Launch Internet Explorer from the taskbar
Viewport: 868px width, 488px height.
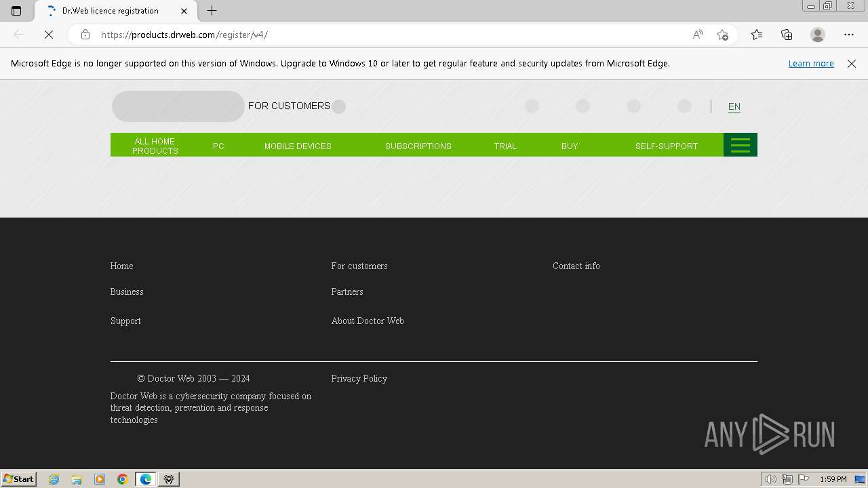coord(54,479)
